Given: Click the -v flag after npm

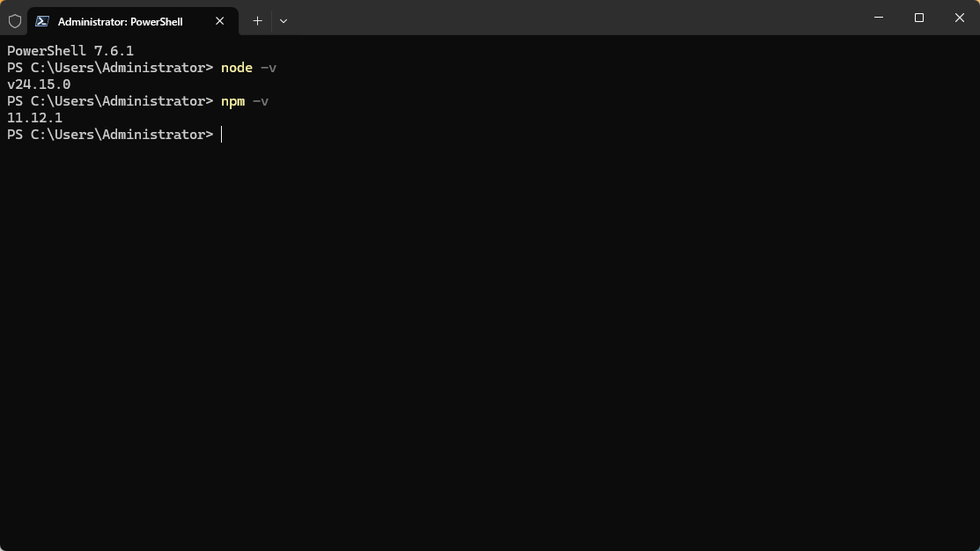Looking at the screenshot, I should [x=261, y=100].
